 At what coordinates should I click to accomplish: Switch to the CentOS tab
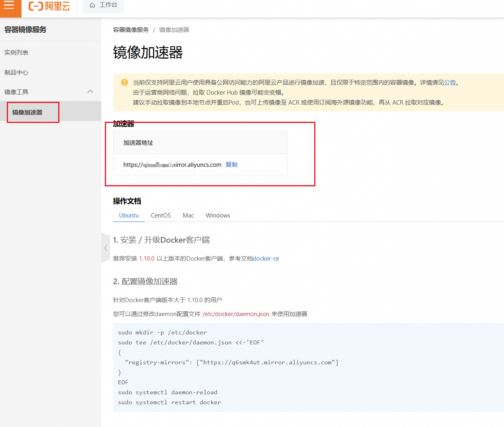tap(161, 215)
